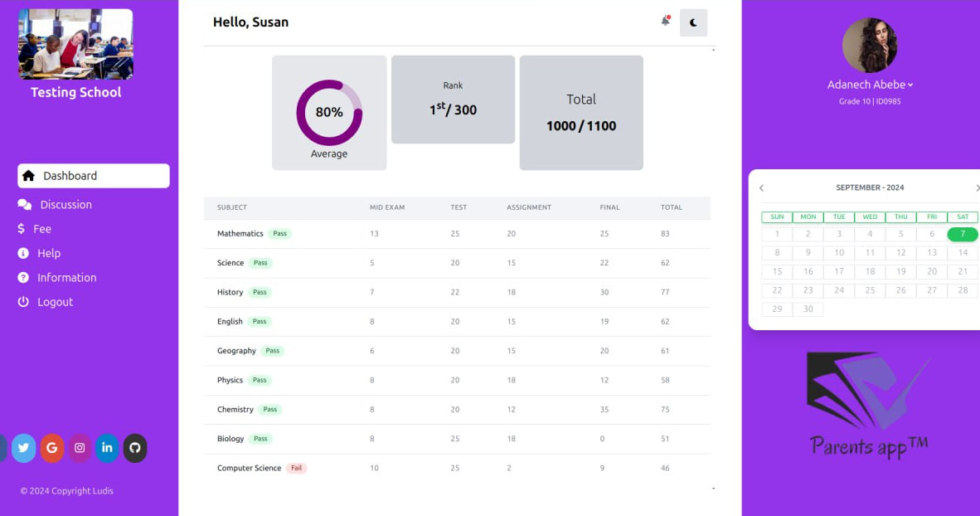This screenshot has width=980, height=516.
Task: Click the Computer Science subject name
Action: (x=249, y=468)
